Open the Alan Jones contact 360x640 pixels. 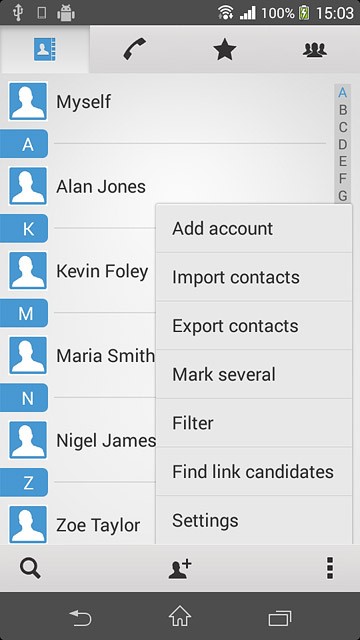(x=101, y=187)
